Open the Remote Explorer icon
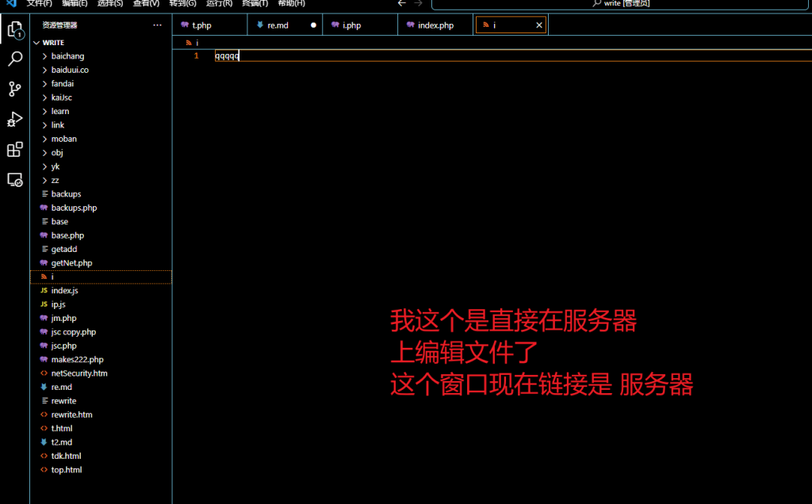812x504 pixels. point(14,180)
